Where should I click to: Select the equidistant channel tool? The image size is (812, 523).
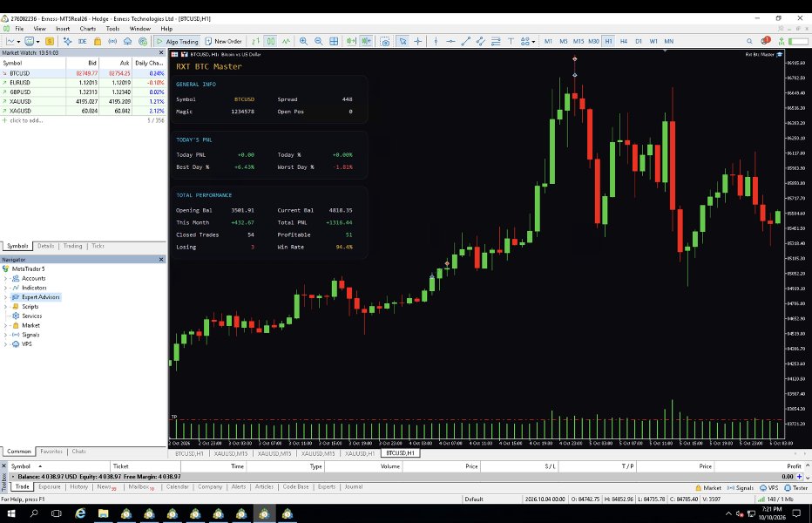(x=481, y=41)
